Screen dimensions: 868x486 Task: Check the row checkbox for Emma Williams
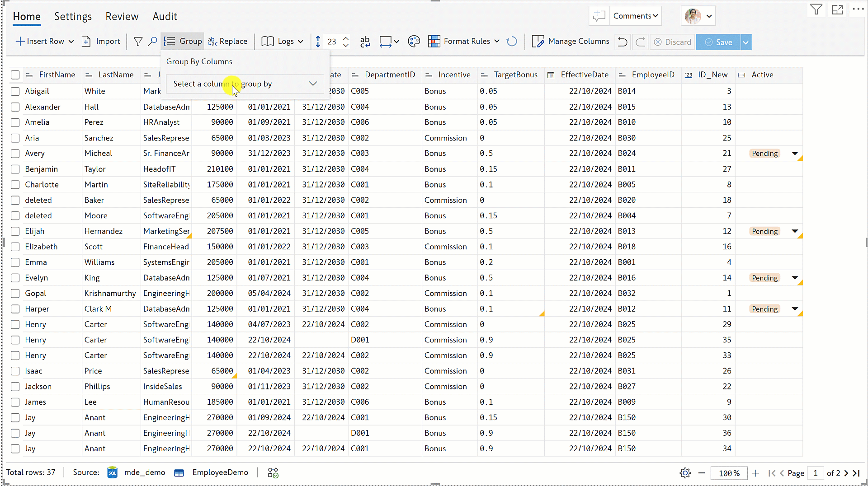[x=15, y=262]
